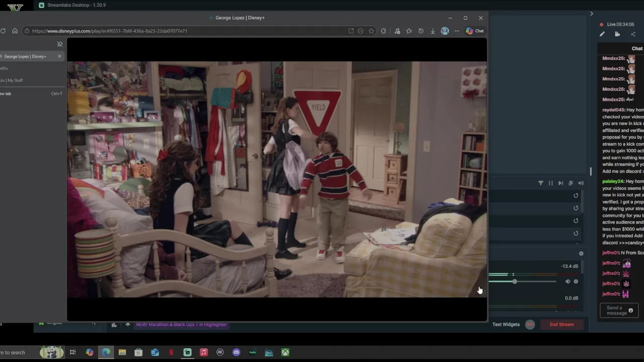The height and width of the screenshot is (362, 644).
Task: Replay fourth recent event
Action: (x=576, y=233)
